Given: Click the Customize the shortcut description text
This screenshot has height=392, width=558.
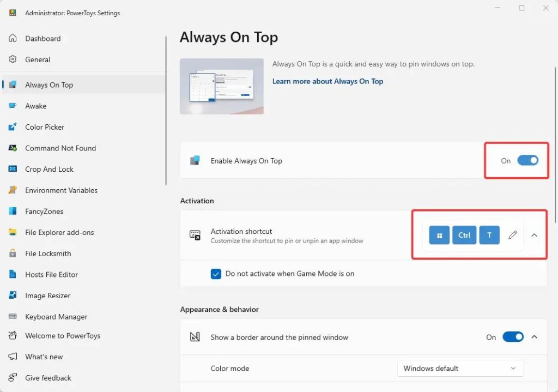Looking at the screenshot, I should [x=287, y=240].
